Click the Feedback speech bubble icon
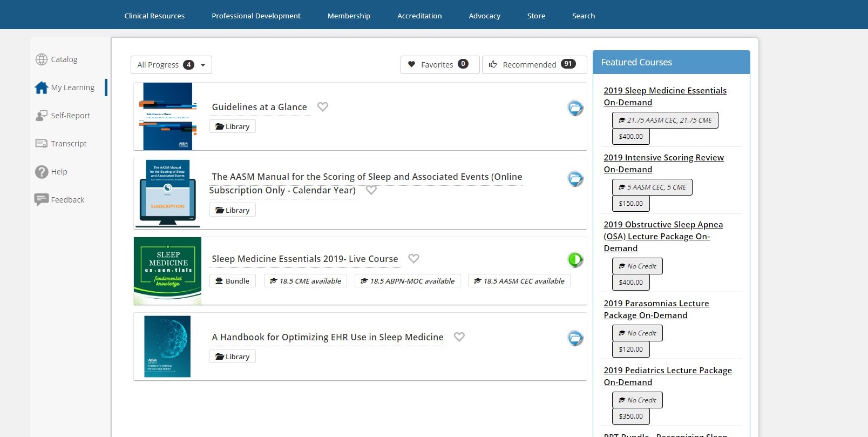The image size is (868, 437). point(42,200)
